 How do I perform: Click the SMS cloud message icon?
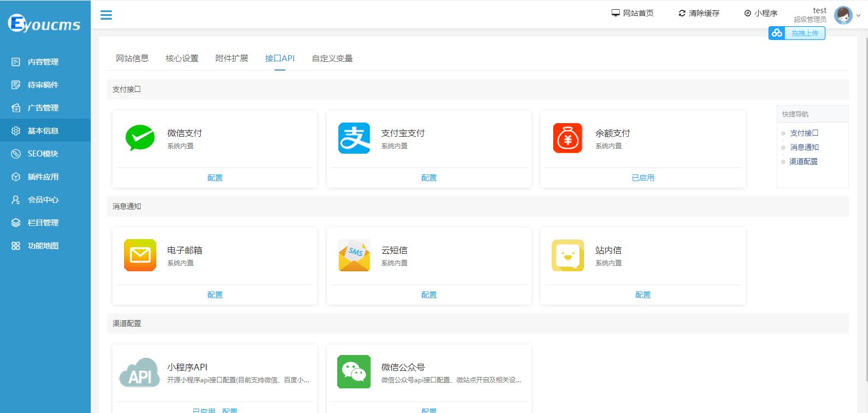pos(354,255)
